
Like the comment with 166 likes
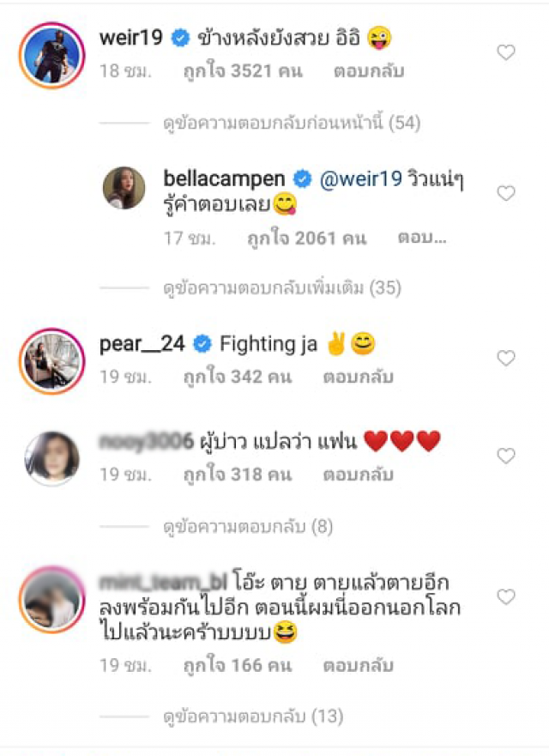pos(505,597)
